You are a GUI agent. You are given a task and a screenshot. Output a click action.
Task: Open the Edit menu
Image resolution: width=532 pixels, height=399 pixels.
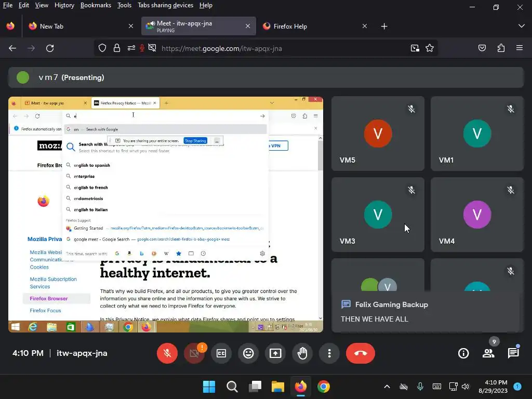(24, 5)
